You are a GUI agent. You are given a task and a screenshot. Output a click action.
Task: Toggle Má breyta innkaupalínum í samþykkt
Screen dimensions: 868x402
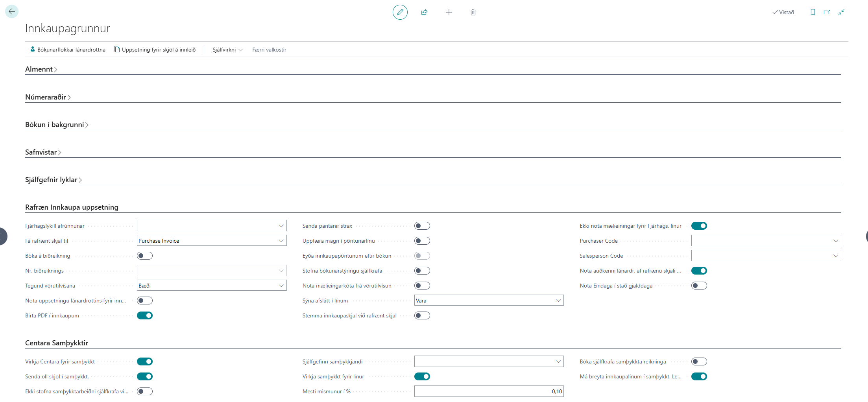pos(699,376)
